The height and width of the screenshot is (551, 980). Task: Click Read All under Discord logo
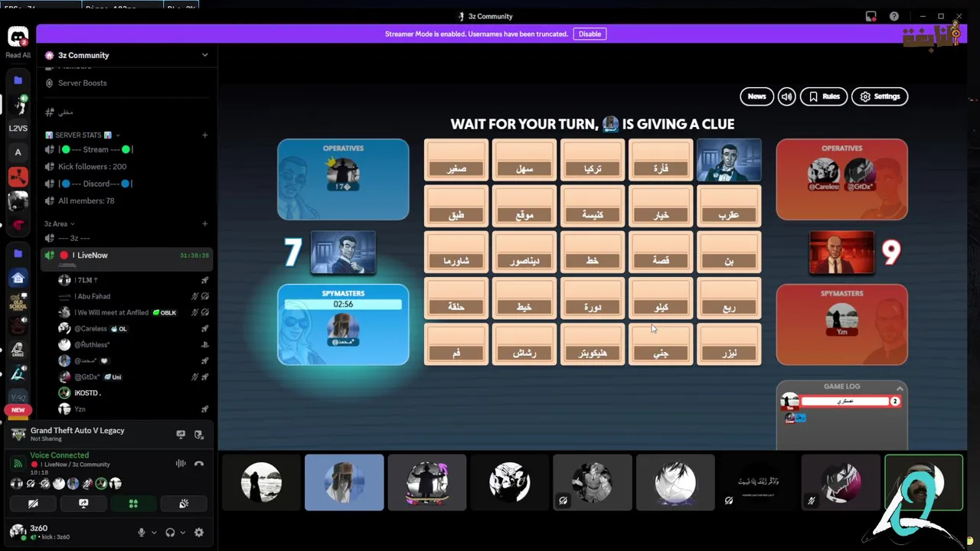[x=18, y=55]
